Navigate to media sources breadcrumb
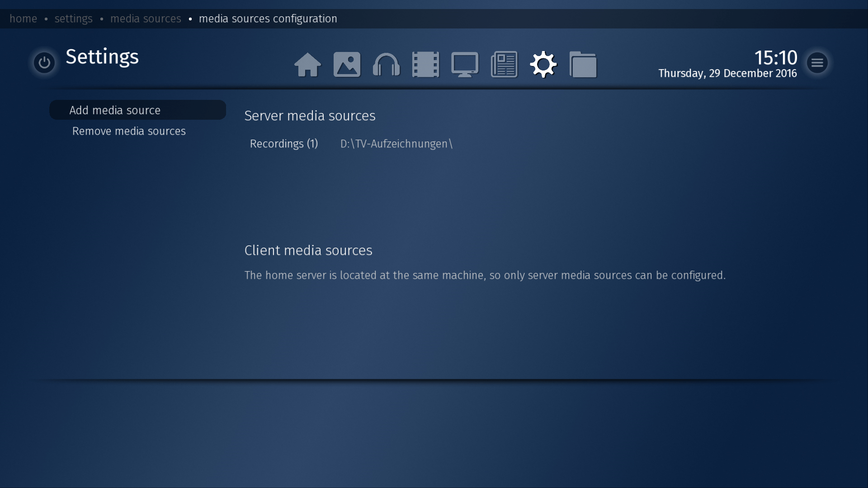This screenshot has height=488, width=868. coord(146,19)
